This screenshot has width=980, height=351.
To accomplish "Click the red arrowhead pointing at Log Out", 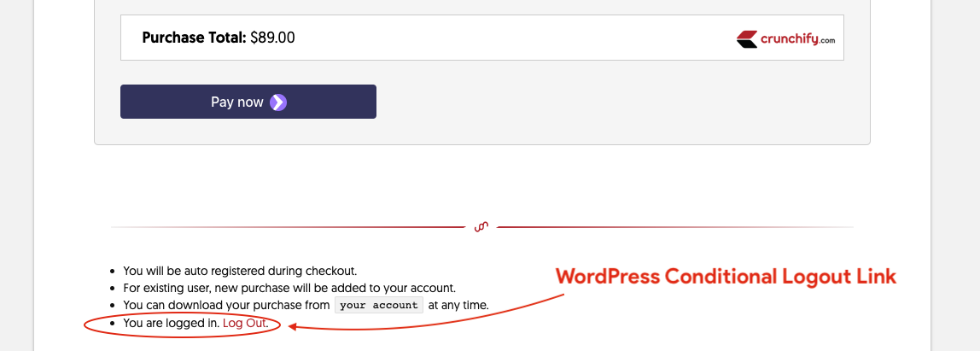I will tap(292, 326).
